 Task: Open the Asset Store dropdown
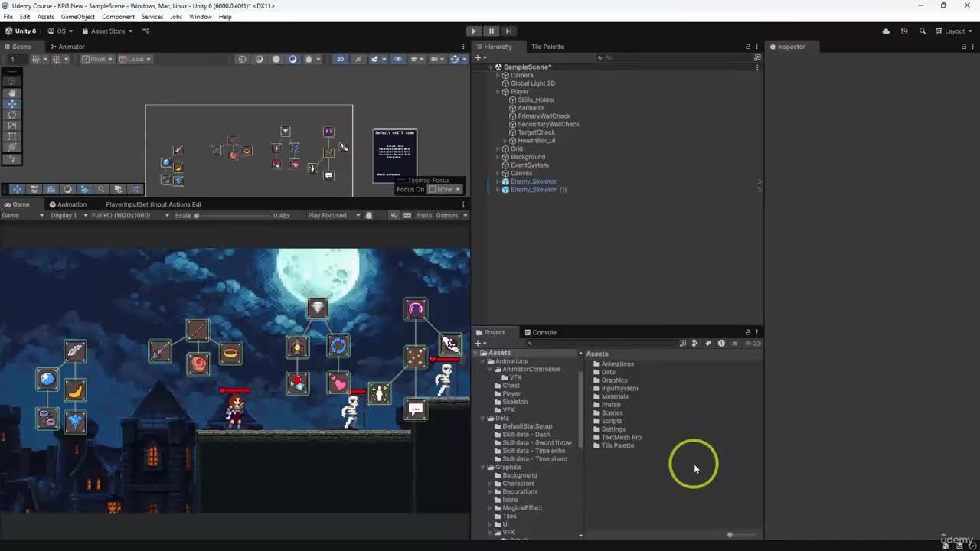(107, 31)
